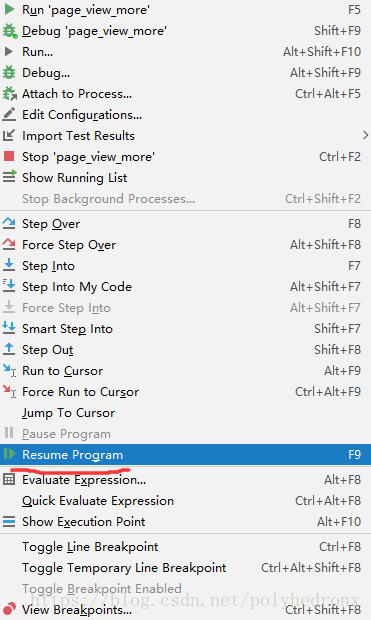Select Smart Step Into
This screenshot has width=371, height=620.
[186, 329]
